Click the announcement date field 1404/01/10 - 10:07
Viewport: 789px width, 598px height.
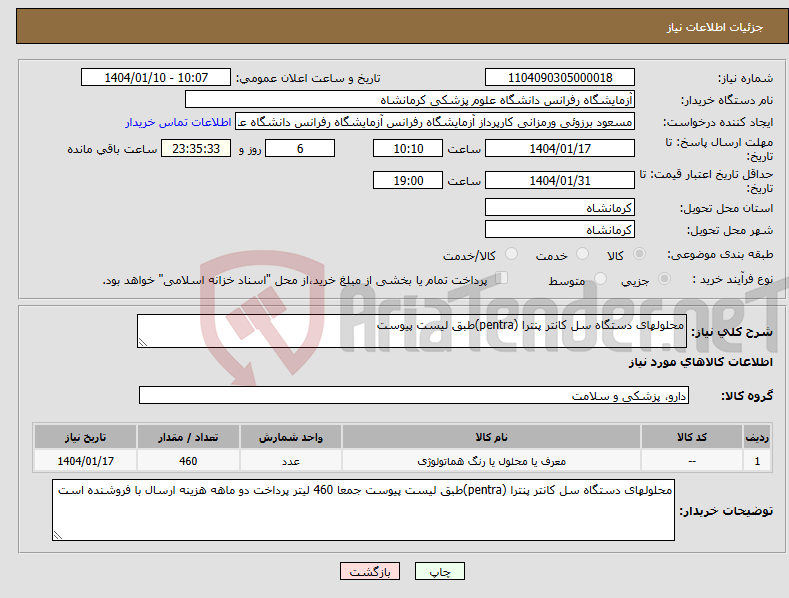(x=156, y=78)
